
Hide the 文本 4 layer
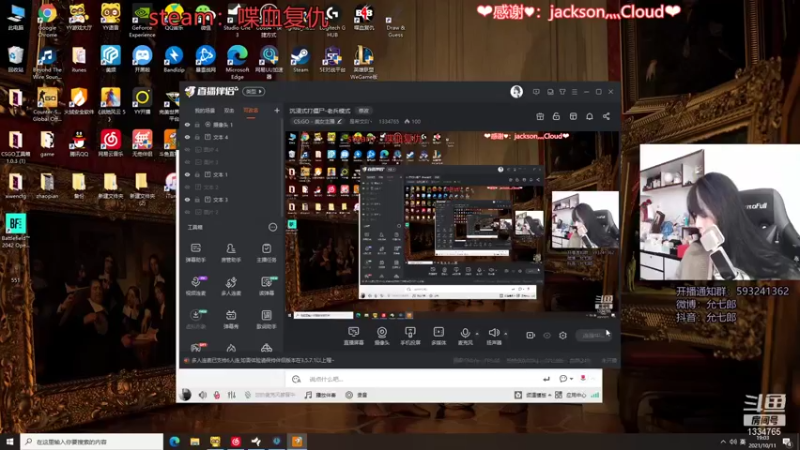[187, 137]
